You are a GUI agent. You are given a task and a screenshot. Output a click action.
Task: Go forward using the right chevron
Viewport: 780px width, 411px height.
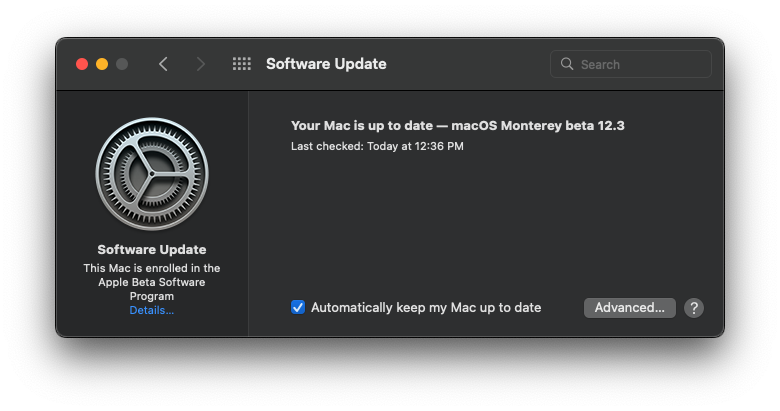point(200,64)
